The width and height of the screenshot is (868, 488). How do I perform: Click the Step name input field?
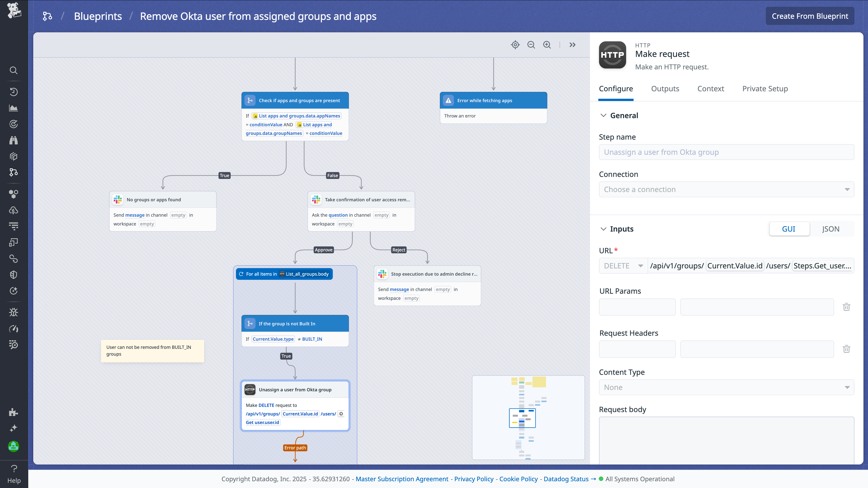726,152
